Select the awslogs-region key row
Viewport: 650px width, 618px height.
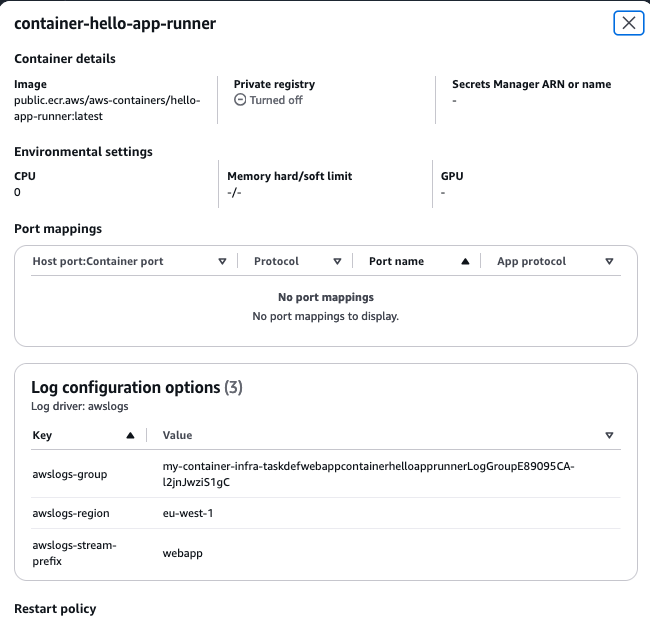tap(71, 513)
